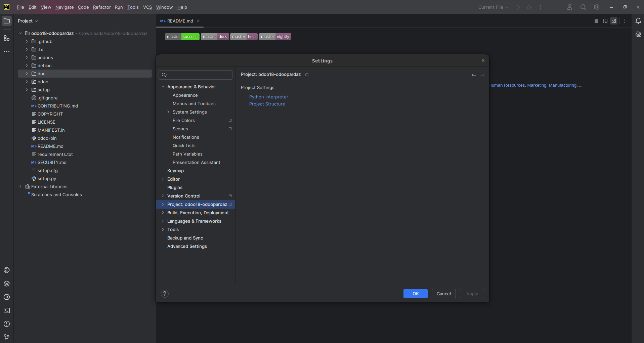Click Cancel in the Settings dialog
This screenshot has width=644, height=343.
coord(444,294)
